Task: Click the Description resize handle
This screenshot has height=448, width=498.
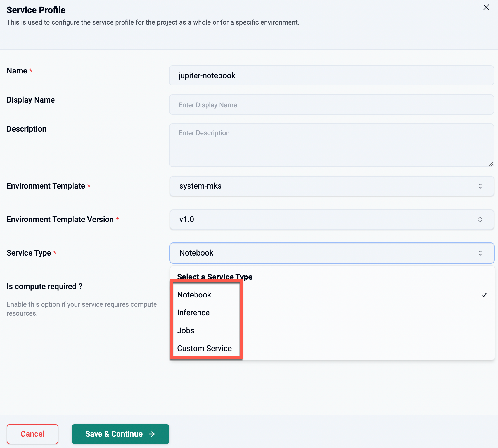Action: 491,164
